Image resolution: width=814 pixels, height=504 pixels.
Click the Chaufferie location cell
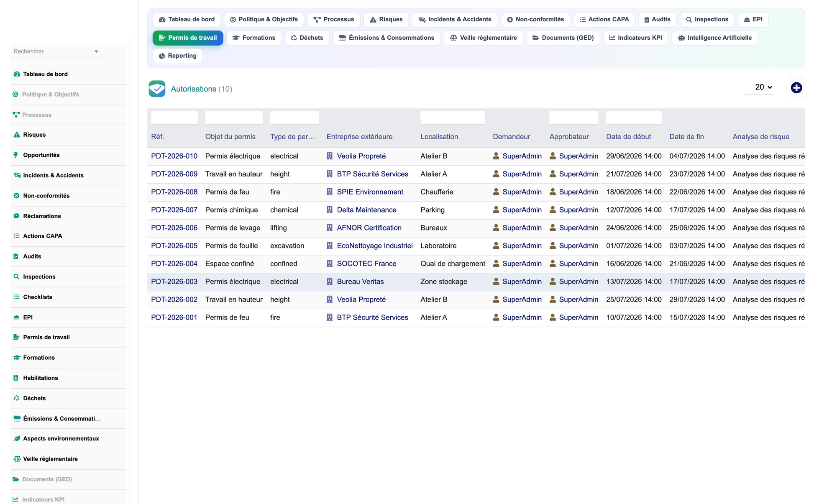tap(437, 192)
